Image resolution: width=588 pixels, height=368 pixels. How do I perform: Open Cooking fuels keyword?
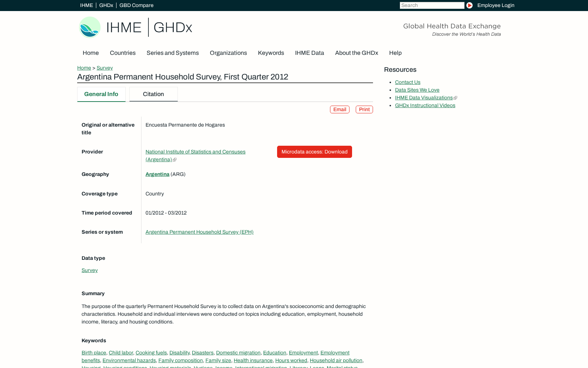pyautogui.click(x=151, y=353)
